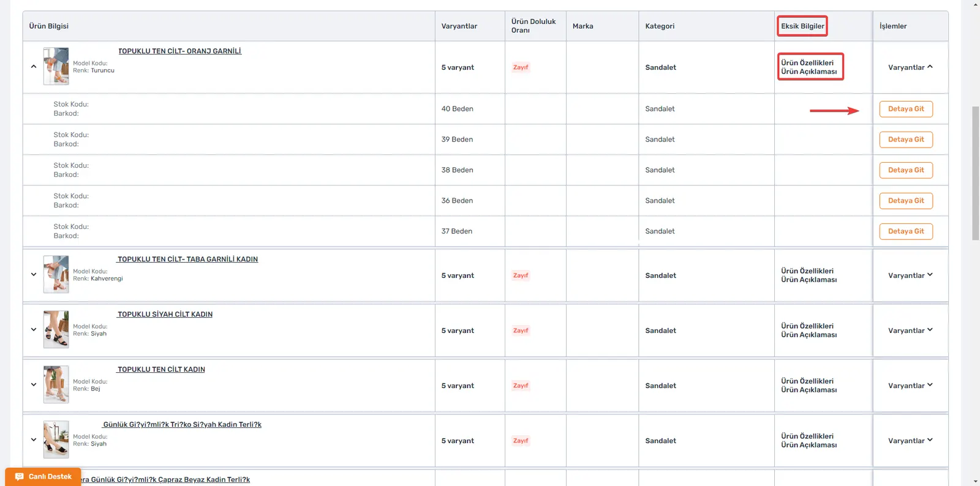The height and width of the screenshot is (486, 980).
Task: Click the 40 Beden variant text
Action: pos(457,109)
